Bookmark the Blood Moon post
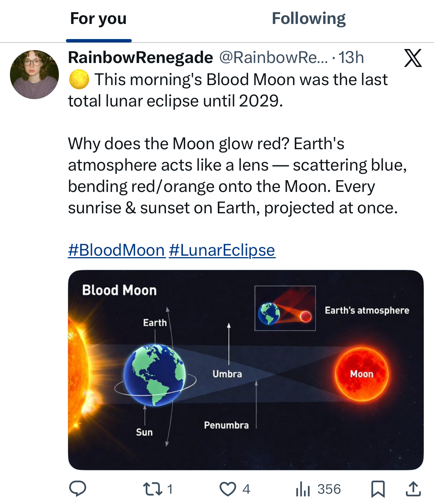 click(x=378, y=489)
